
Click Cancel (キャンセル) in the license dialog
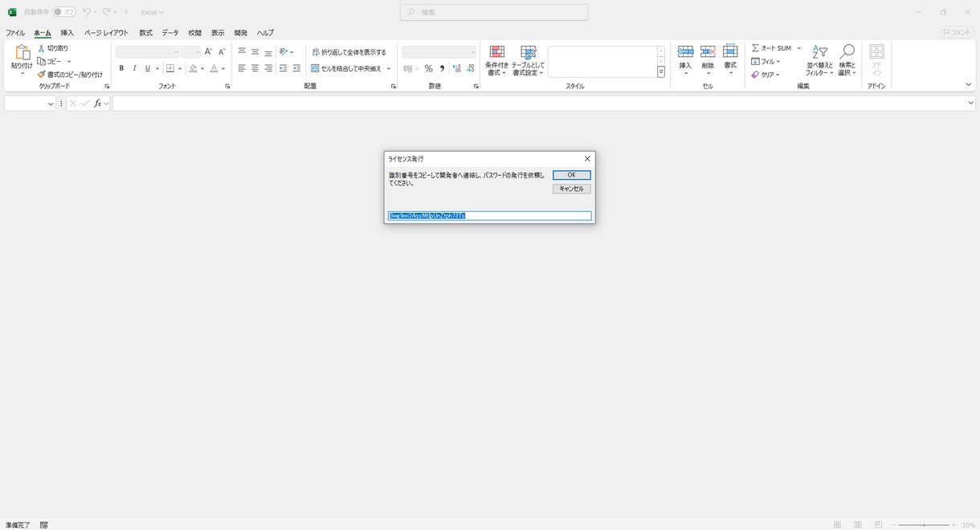tap(571, 189)
